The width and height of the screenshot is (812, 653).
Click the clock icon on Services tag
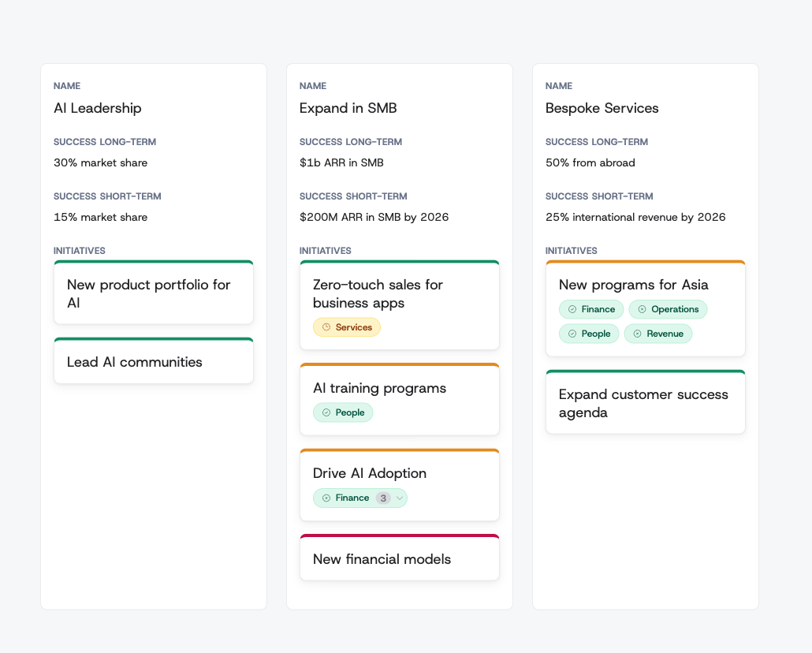coord(326,327)
